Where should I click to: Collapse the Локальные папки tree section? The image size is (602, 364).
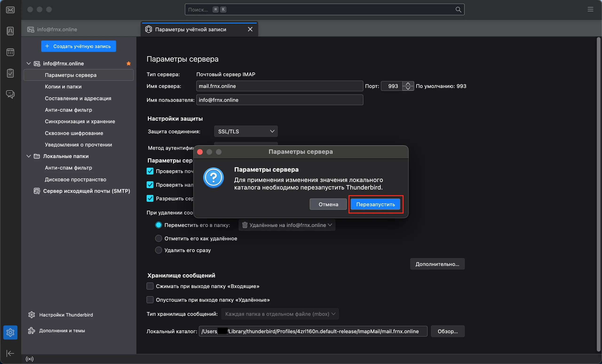29,156
